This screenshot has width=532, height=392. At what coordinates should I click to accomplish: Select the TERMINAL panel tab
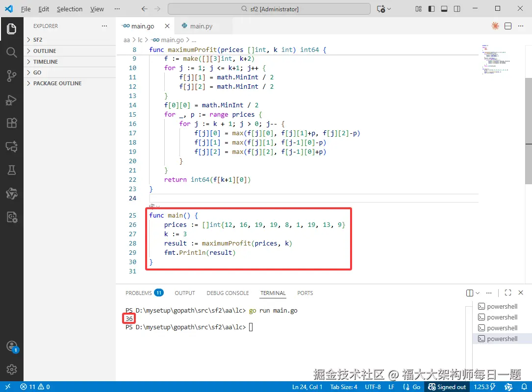[273, 293]
